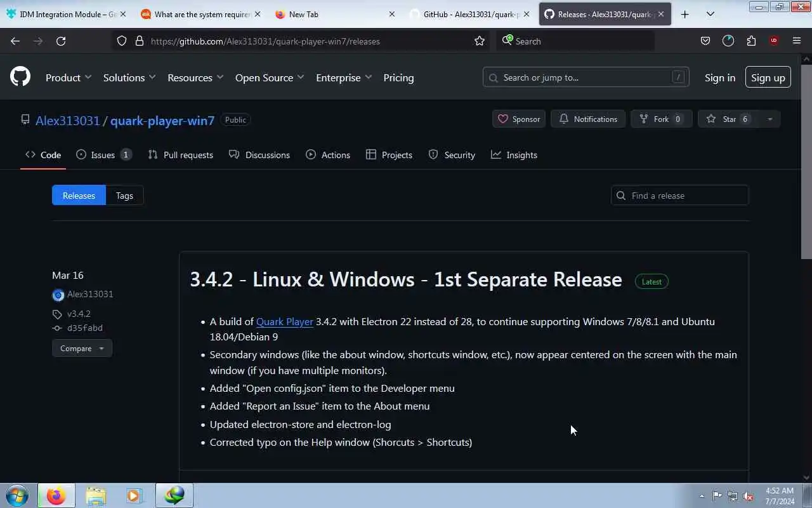Open Firefox hamburger application menu
The height and width of the screenshot is (508, 812).
(x=797, y=41)
